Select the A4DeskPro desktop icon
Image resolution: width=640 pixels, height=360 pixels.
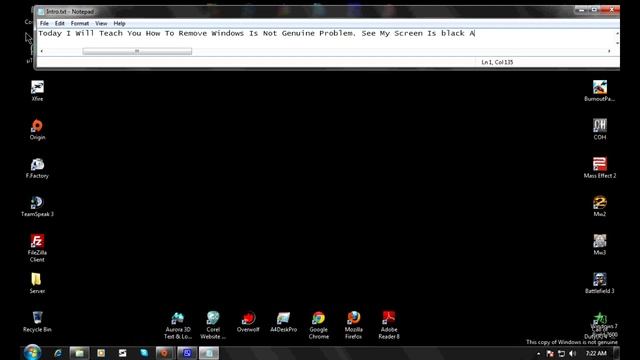[x=283, y=322]
